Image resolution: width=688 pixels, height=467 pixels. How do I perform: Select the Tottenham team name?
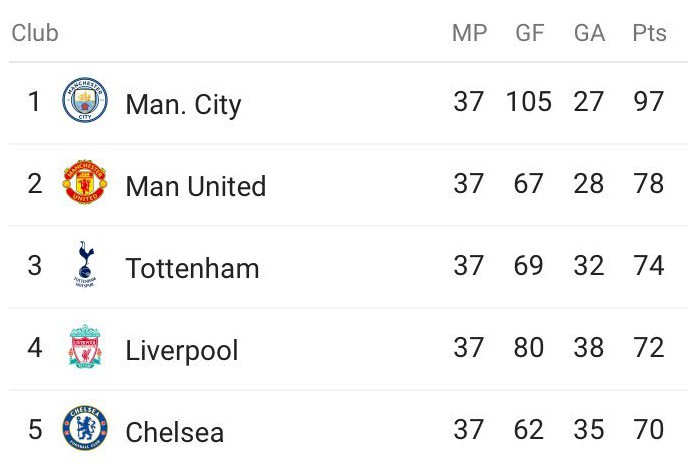[x=192, y=268]
